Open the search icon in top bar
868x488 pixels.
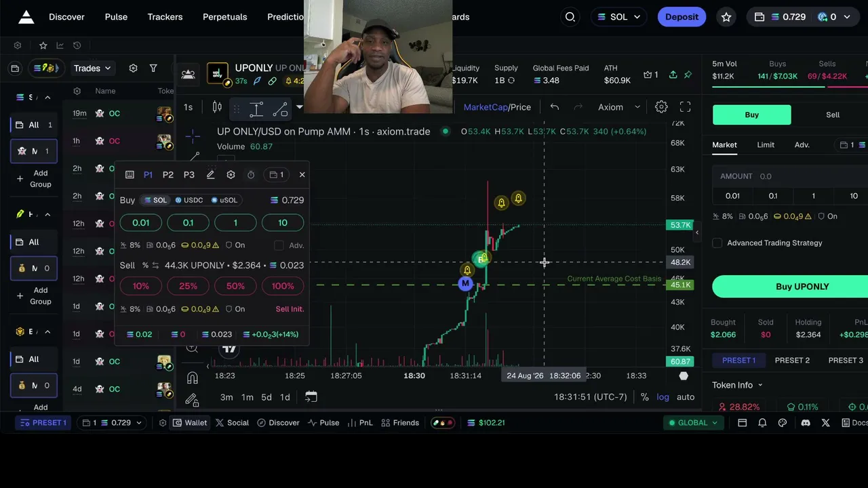pos(570,17)
